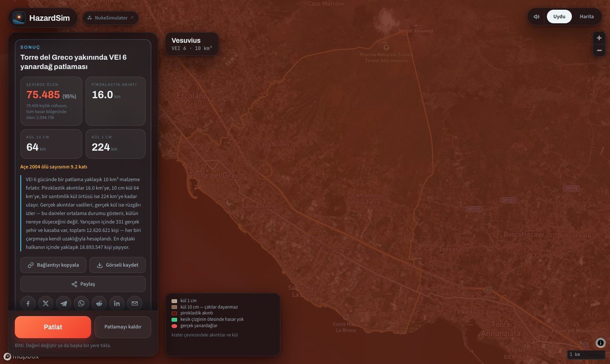Image resolution: width=610 pixels, height=364 pixels.
Task: Click the Piroklastik akıntı 16.0 km card
Action: pos(116,101)
